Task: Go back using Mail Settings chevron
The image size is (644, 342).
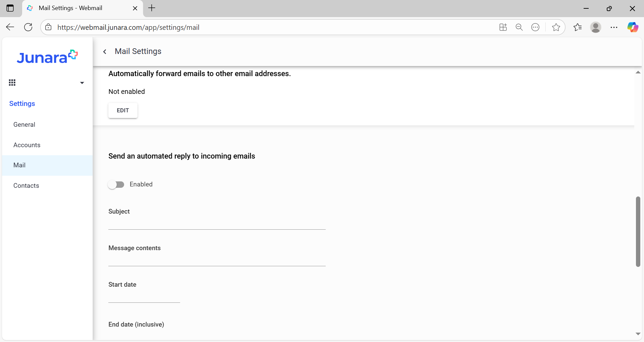Action: pyautogui.click(x=105, y=52)
